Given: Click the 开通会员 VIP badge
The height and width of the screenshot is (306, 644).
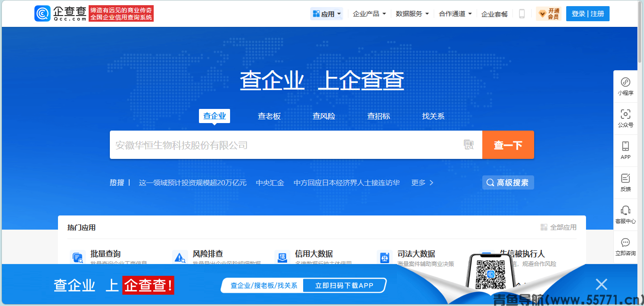Looking at the screenshot, I should point(549,14).
